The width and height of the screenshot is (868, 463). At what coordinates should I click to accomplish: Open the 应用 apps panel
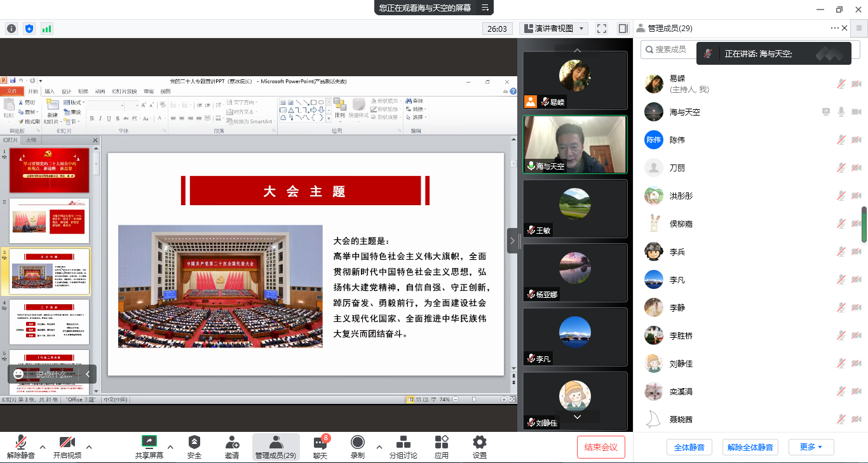point(442,447)
